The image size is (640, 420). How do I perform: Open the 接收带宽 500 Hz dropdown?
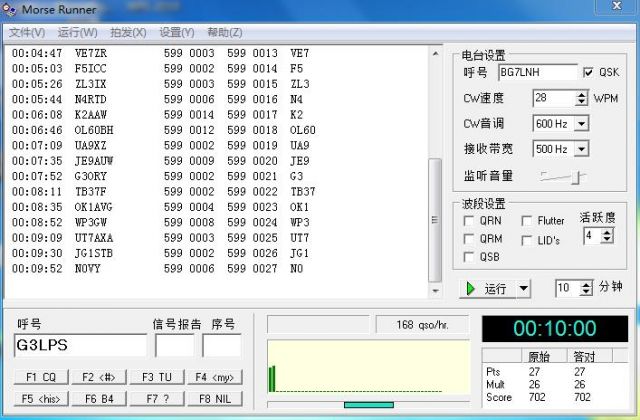point(582,149)
